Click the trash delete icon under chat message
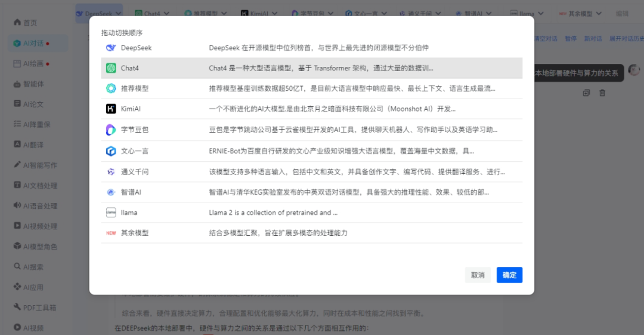Screen dimensions: 644x335 pos(602,93)
